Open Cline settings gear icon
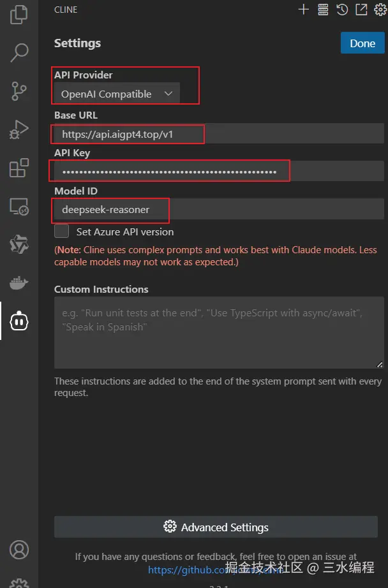 [380, 10]
